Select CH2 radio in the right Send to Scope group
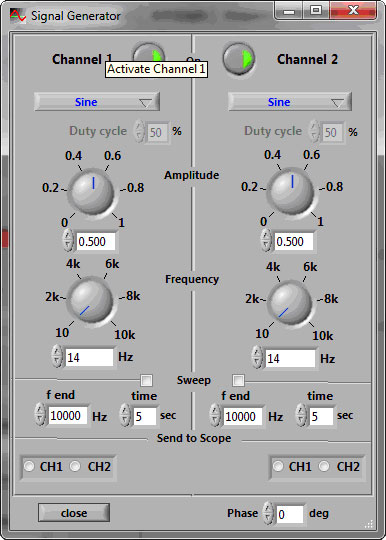The height and width of the screenshot is (540, 386). (324, 466)
